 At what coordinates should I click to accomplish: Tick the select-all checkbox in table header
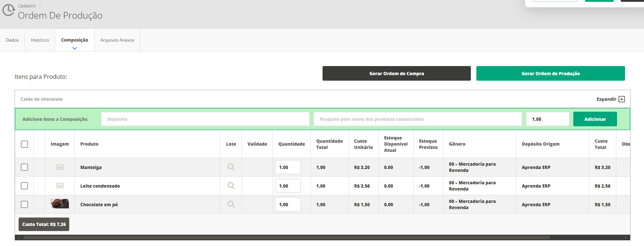pyautogui.click(x=24, y=144)
